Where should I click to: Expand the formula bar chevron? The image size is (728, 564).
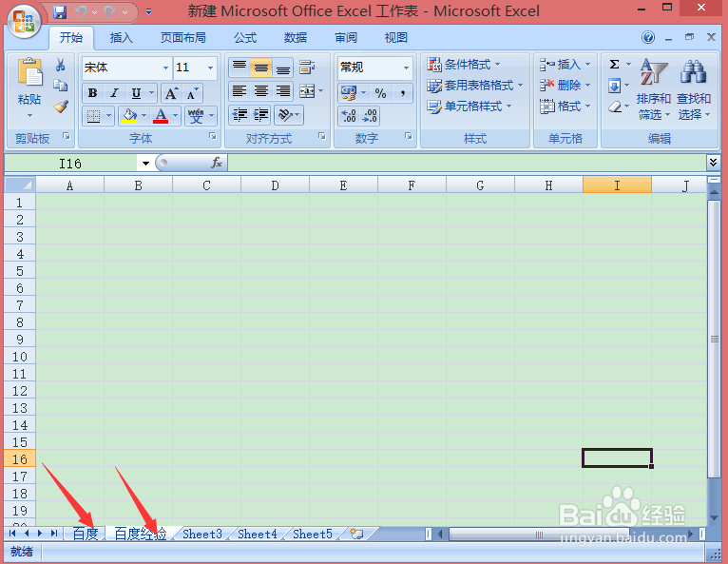(x=713, y=162)
